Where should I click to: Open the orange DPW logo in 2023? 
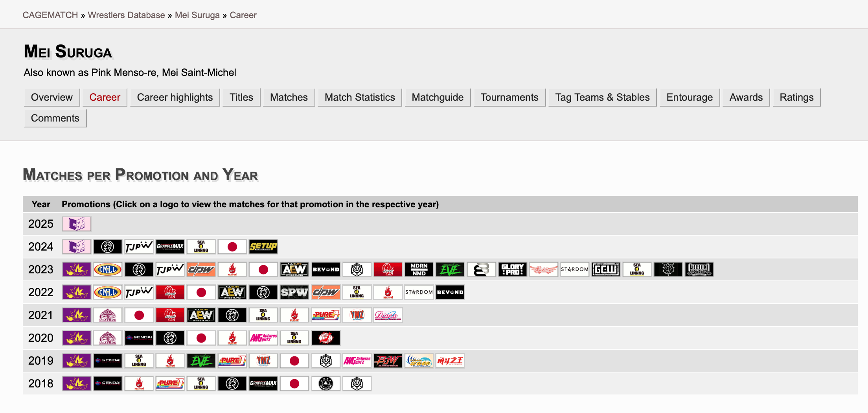click(201, 269)
